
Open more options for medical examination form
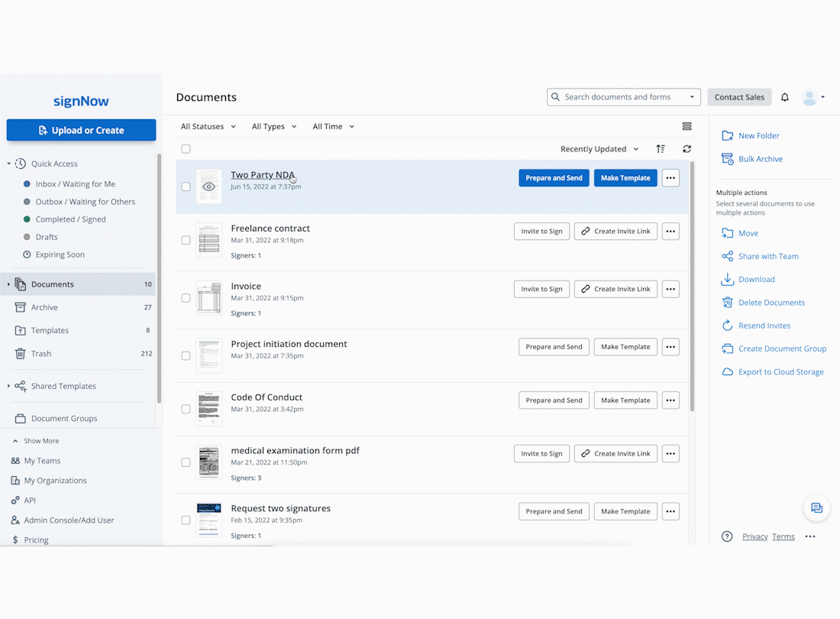click(670, 453)
